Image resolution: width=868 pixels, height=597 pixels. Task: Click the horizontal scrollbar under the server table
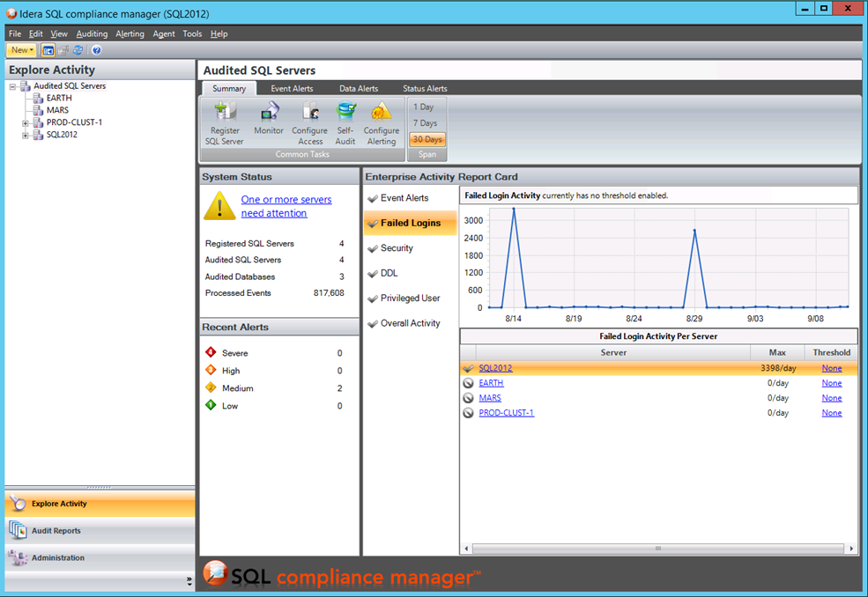(657, 549)
